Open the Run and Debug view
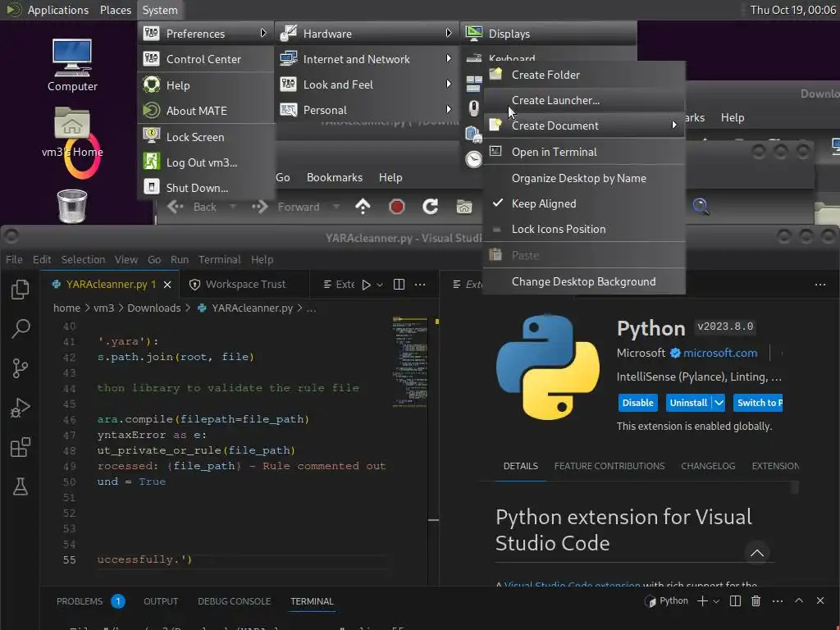 coord(21,408)
